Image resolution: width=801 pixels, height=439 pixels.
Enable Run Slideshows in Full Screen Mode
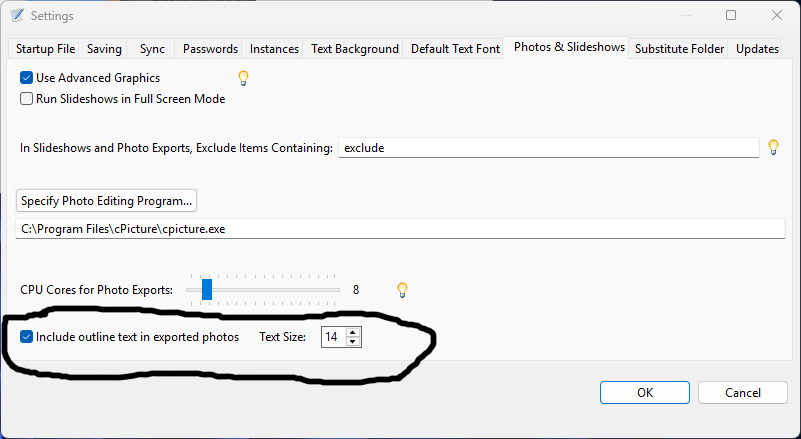click(x=27, y=99)
